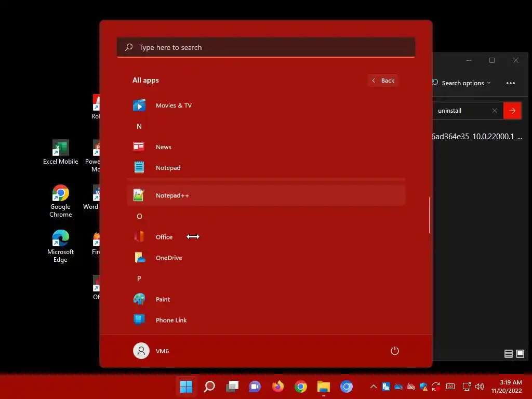The width and height of the screenshot is (532, 399).
Task: Open File Explorer from the taskbar
Action: (x=324, y=387)
